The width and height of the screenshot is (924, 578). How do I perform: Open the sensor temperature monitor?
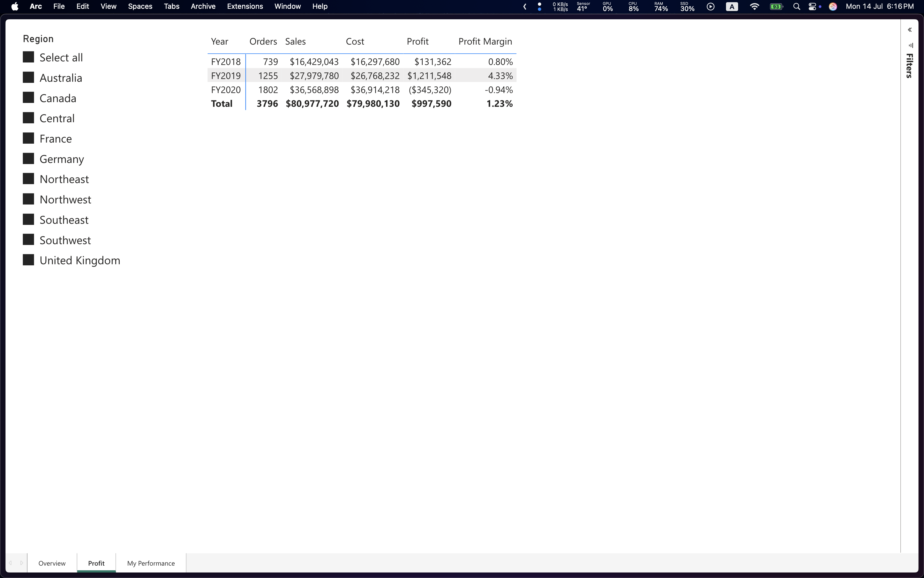(x=583, y=7)
